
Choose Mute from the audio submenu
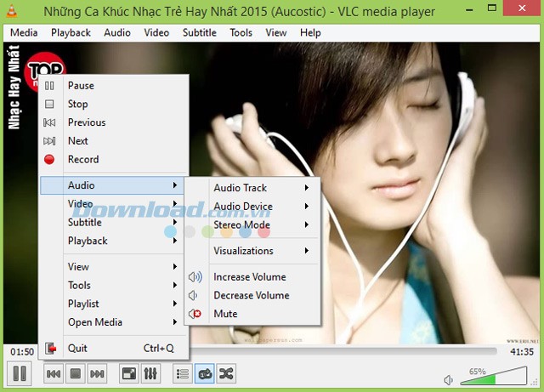[225, 314]
